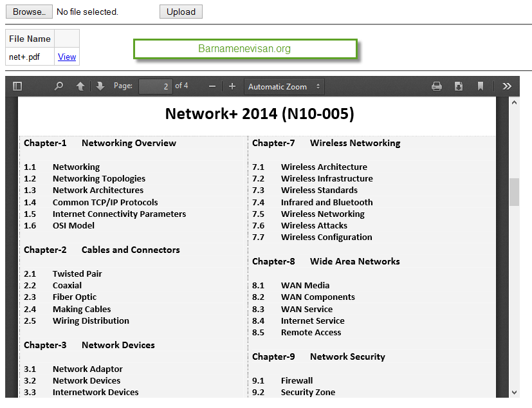This screenshot has width=532, height=408.
Task: Click 'Remote Access' entry
Action: click(311, 332)
